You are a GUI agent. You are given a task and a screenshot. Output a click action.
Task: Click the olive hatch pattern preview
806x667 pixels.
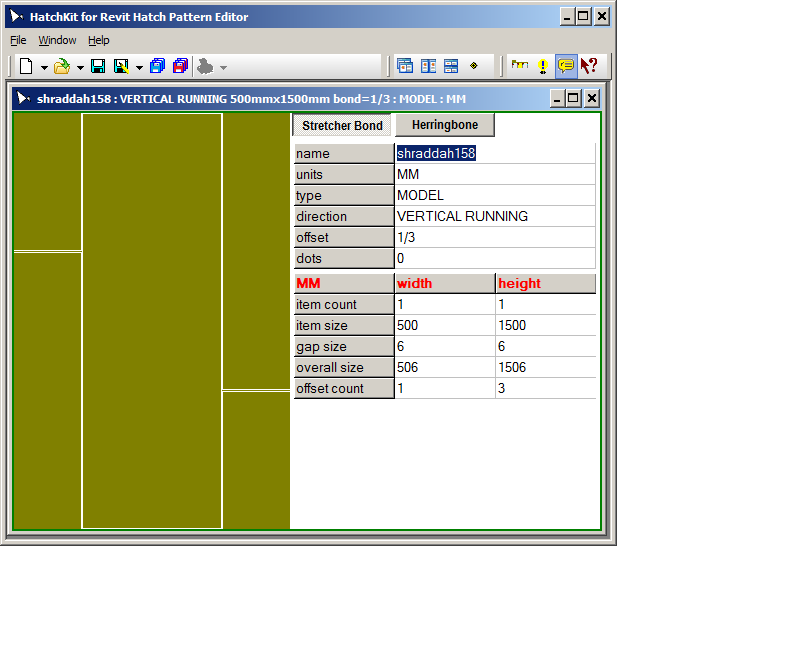click(x=152, y=321)
